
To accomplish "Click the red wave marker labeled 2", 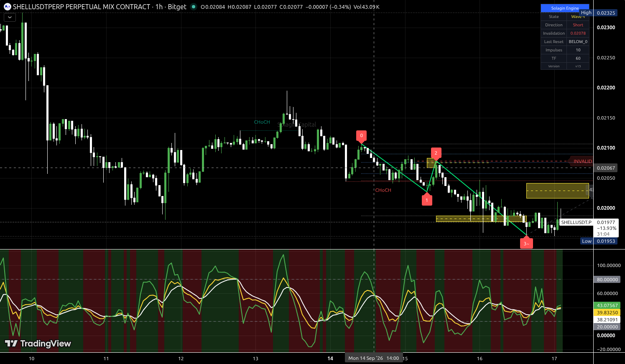I will click(436, 153).
